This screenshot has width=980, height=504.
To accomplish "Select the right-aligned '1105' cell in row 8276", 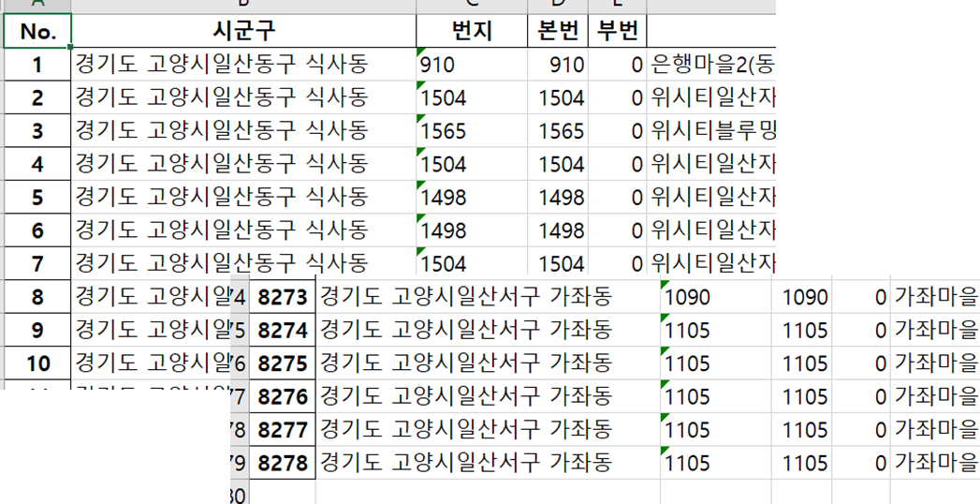I will 801,396.
